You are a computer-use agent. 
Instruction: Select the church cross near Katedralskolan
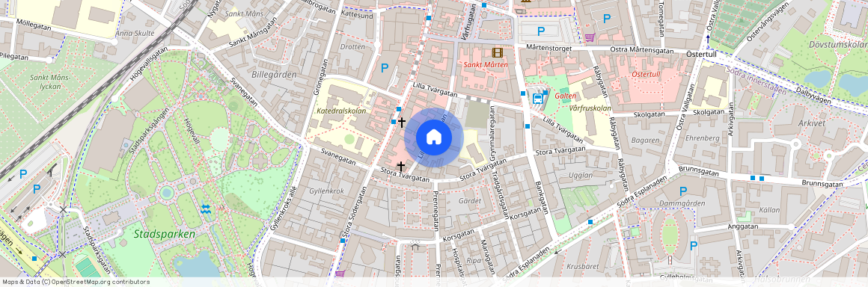point(401,123)
